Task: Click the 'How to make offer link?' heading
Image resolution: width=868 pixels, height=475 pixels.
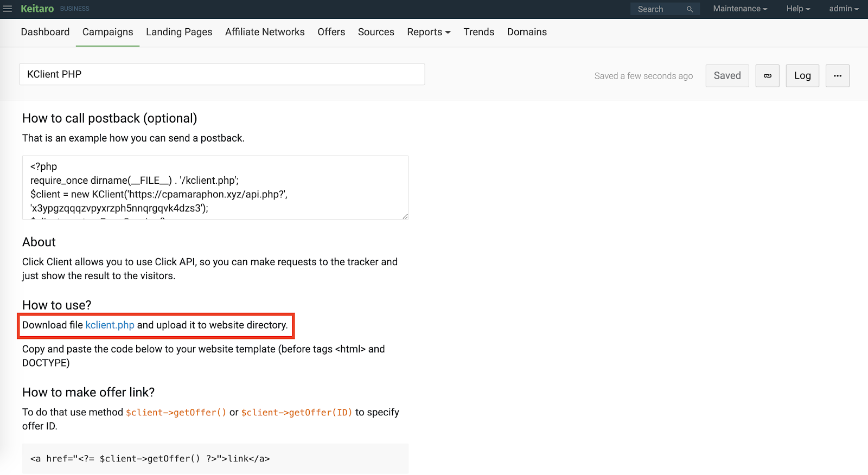Action: pyautogui.click(x=88, y=392)
